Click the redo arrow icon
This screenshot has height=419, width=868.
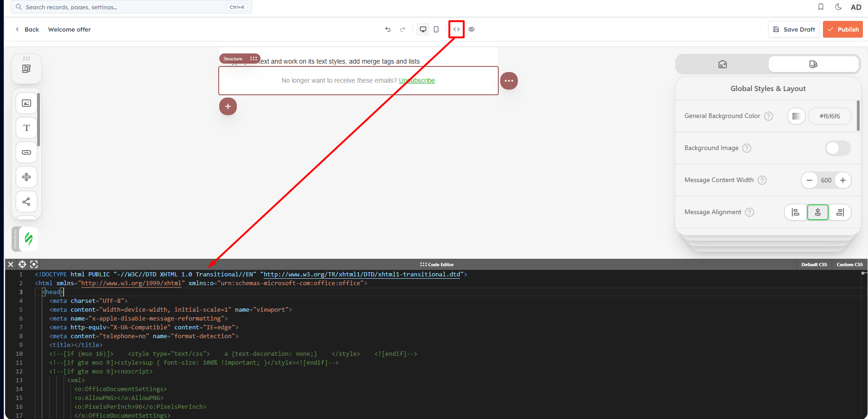[x=403, y=29]
